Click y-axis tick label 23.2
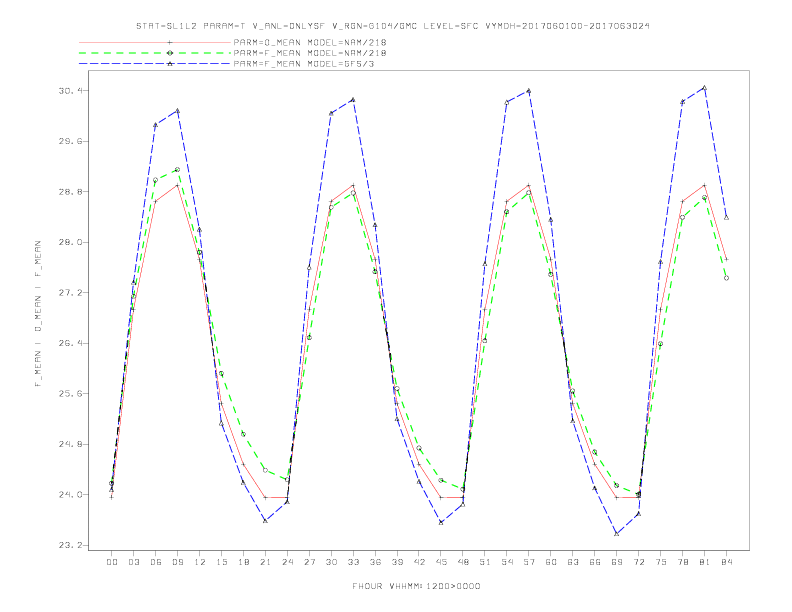The width and height of the screenshot is (792, 612). coord(70,545)
